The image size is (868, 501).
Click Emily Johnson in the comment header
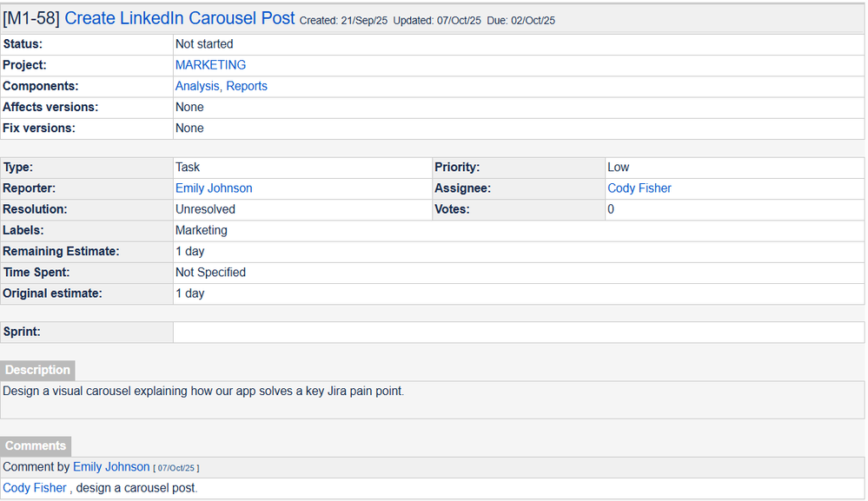pyautogui.click(x=110, y=466)
